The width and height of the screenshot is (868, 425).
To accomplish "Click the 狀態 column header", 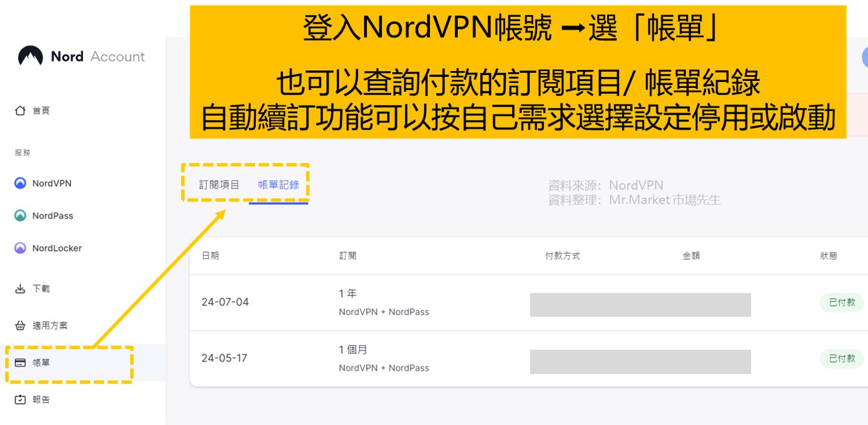I will point(828,256).
